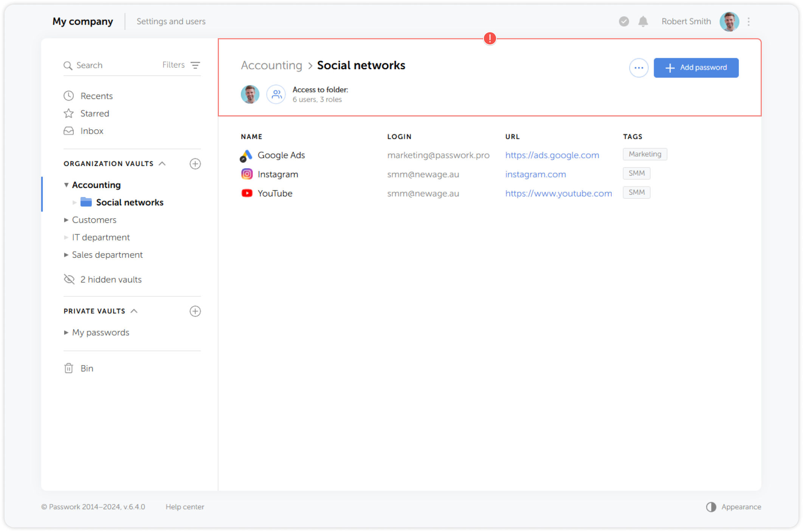The height and width of the screenshot is (532, 803).
Task: Open the folder's ellipsis menu
Action: click(x=639, y=68)
